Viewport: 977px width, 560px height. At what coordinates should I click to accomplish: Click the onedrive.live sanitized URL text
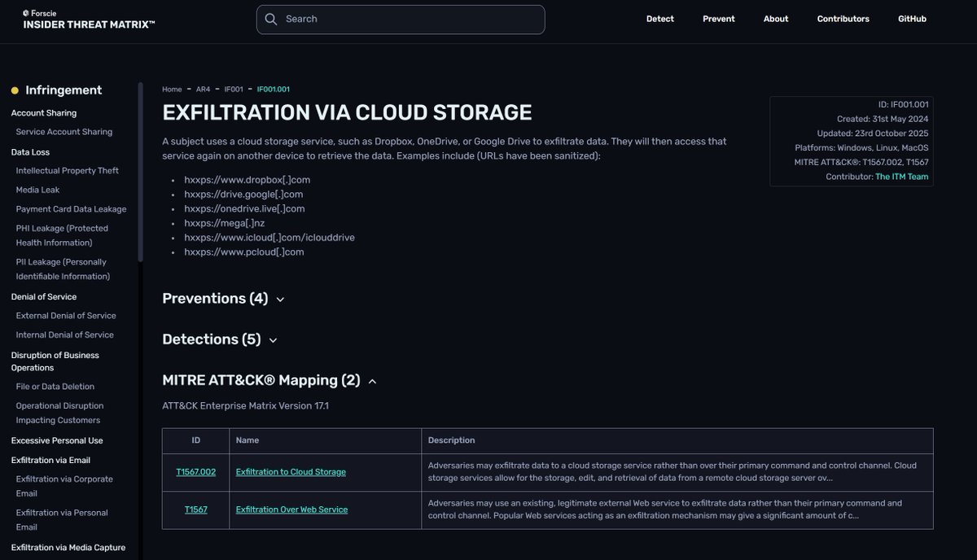point(245,209)
